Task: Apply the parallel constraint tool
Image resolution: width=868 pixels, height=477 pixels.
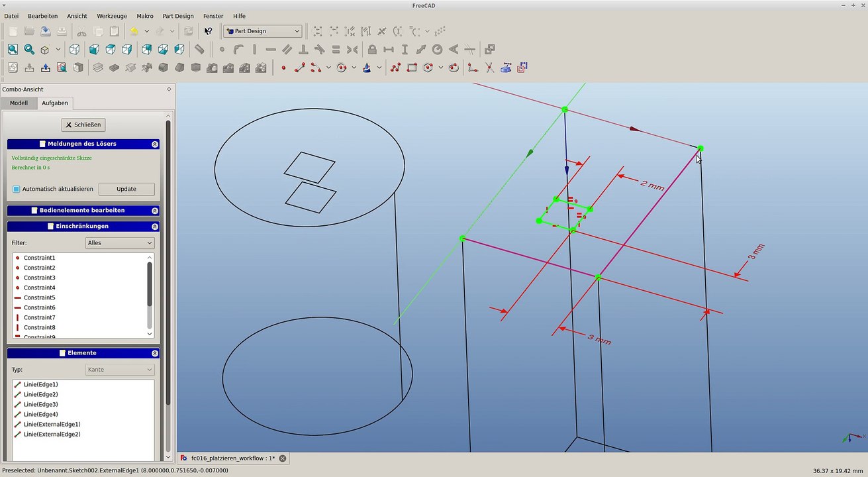Action: (x=287, y=49)
